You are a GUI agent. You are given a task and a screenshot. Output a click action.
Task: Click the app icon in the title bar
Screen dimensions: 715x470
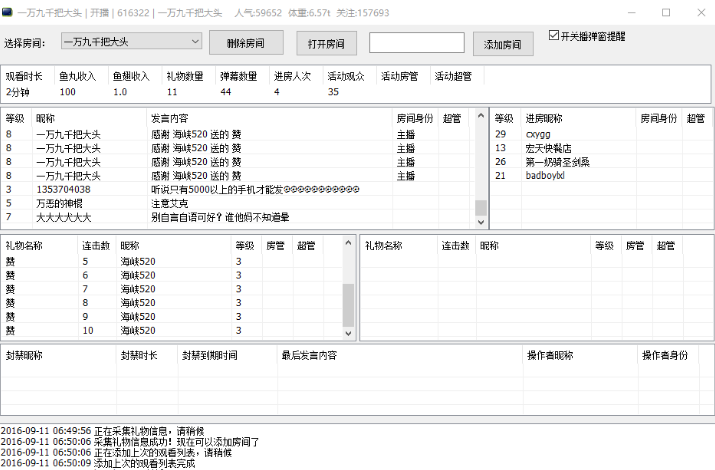click(x=9, y=12)
